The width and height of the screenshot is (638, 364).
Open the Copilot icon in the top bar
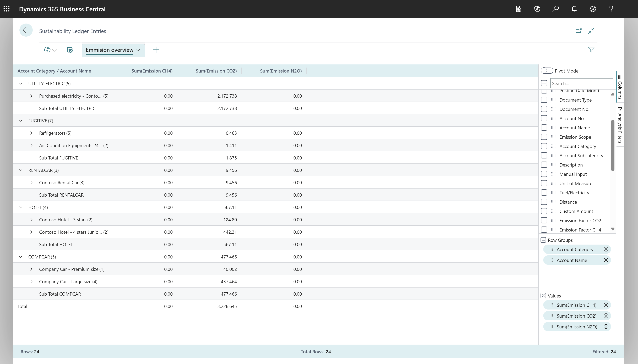537,9
